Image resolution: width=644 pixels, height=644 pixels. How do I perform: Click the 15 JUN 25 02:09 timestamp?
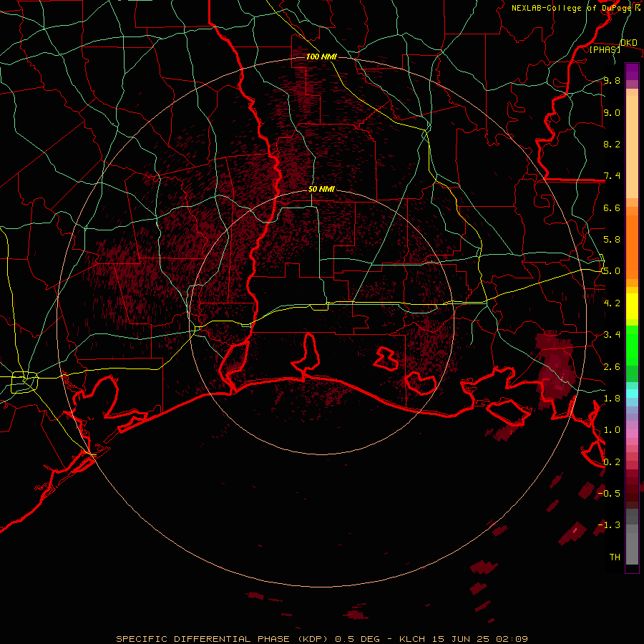click(479, 639)
